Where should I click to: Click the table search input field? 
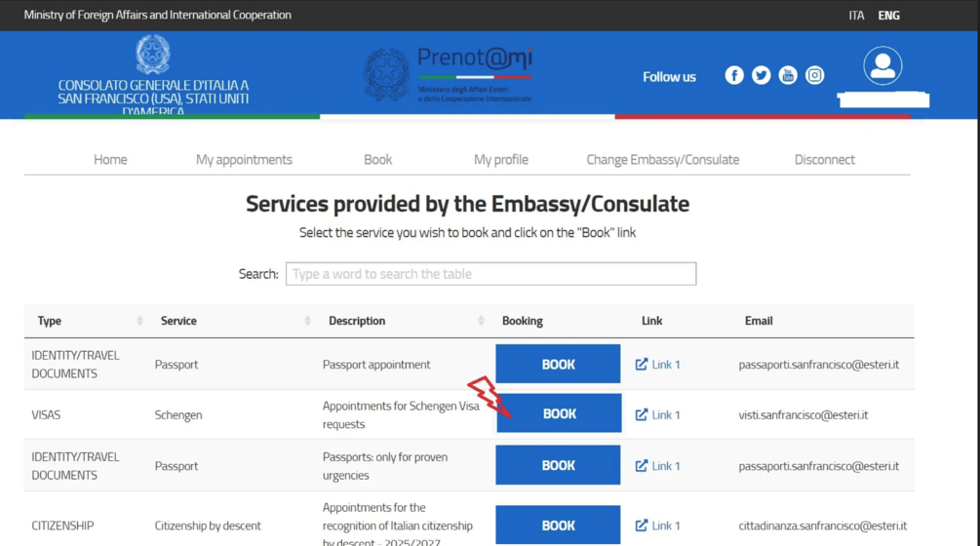pyautogui.click(x=490, y=274)
